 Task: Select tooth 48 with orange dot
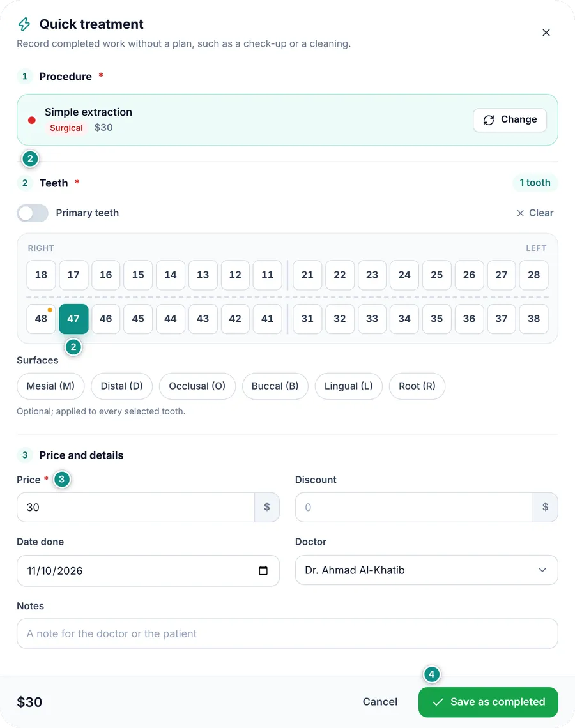pos(41,319)
